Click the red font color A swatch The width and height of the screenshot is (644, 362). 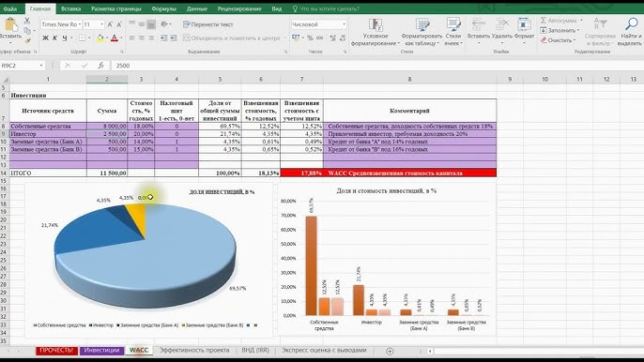click(x=115, y=38)
